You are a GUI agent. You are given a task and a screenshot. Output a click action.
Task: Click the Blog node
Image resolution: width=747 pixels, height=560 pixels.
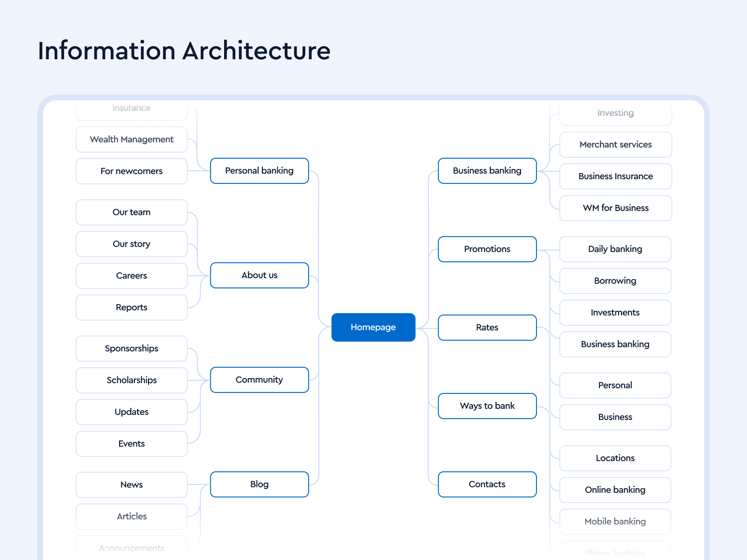[259, 484]
